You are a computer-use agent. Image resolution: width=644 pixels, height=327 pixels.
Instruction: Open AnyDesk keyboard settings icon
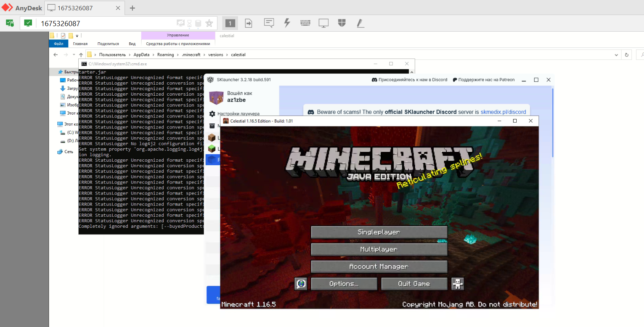coord(305,23)
